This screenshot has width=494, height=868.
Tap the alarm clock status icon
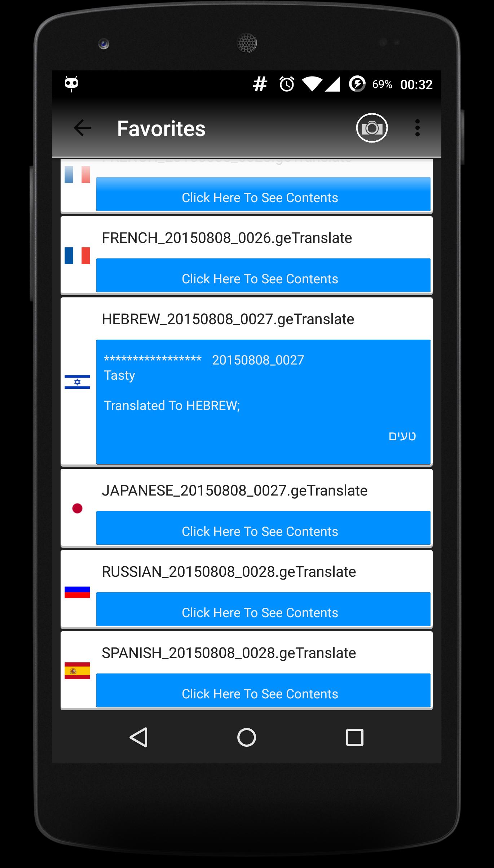pyautogui.click(x=287, y=84)
